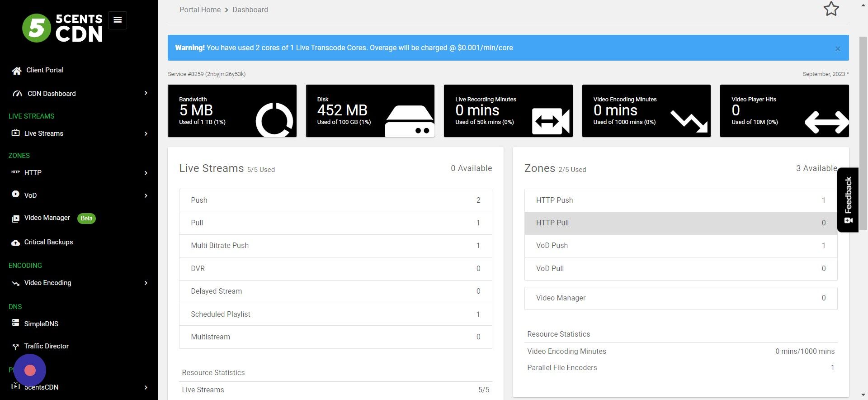
Task: Click the CDN Dashboard gauge icon
Action: click(x=17, y=94)
